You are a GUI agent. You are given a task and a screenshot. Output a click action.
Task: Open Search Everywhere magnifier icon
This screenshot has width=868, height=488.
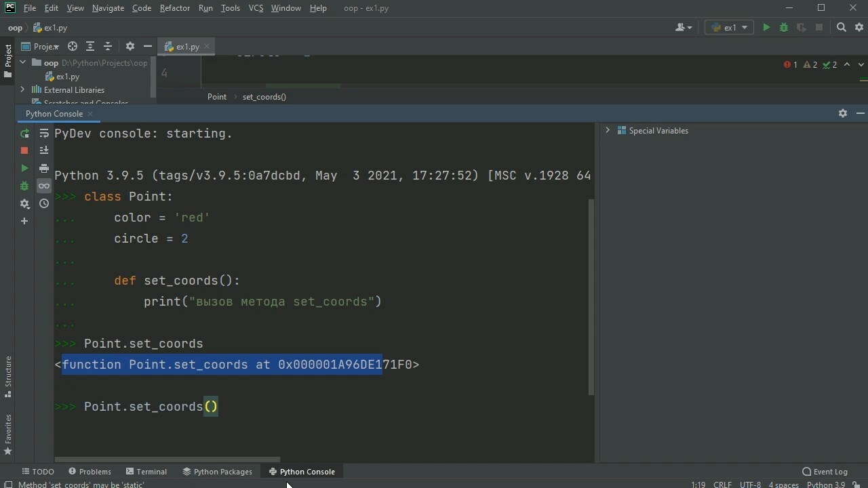[842, 28]
